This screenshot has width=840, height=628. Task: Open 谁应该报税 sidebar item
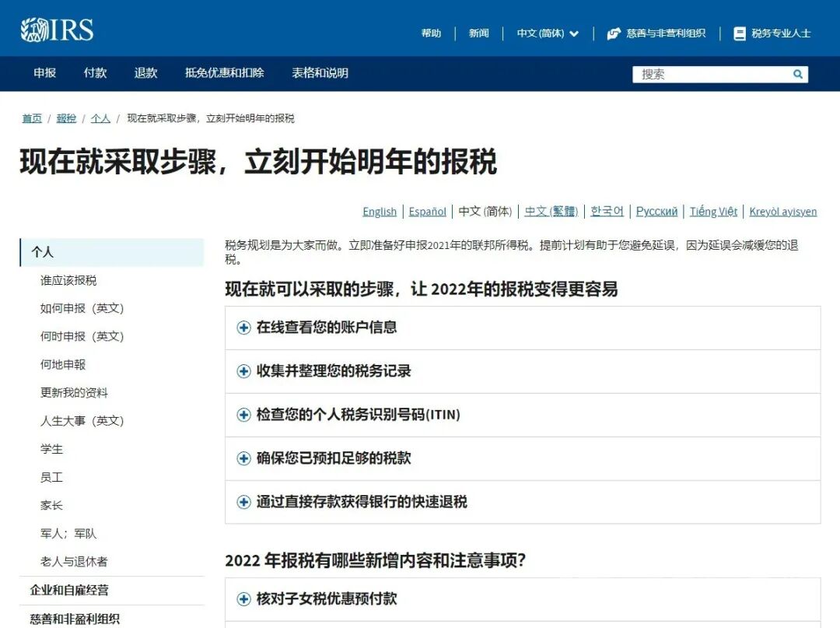click(x=68, y=280)
